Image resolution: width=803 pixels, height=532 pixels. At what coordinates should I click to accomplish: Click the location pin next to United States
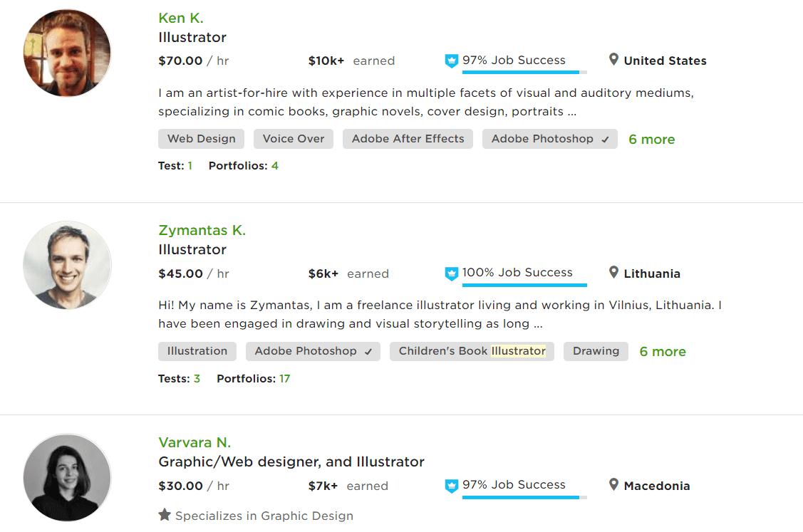[613, 60]
